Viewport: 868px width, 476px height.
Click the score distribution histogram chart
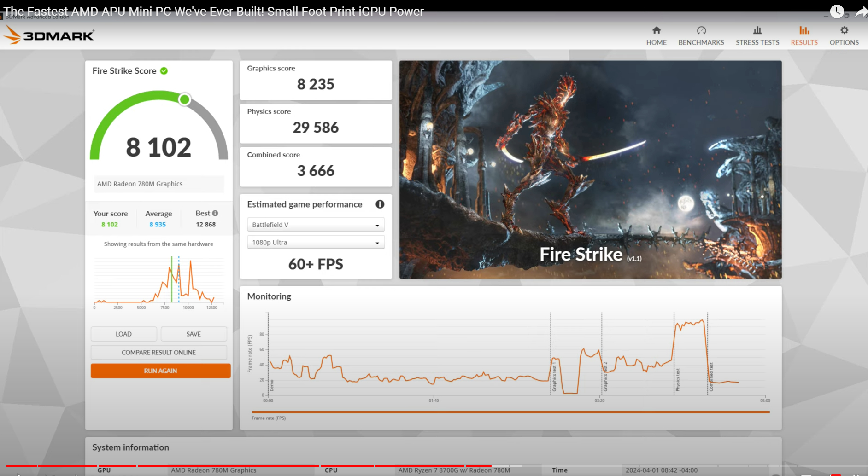[x=158, y=283]
